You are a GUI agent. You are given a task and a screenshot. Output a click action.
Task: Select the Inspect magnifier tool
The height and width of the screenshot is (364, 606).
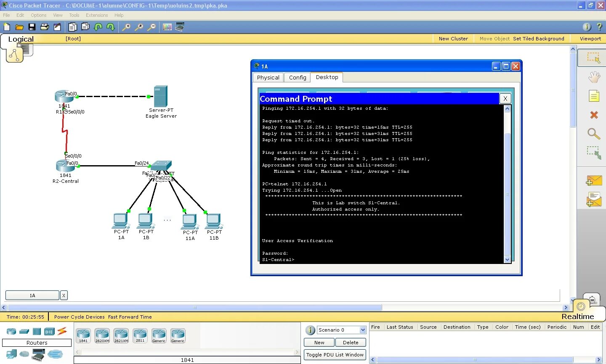pyautogui.click(x=594, y=134)
